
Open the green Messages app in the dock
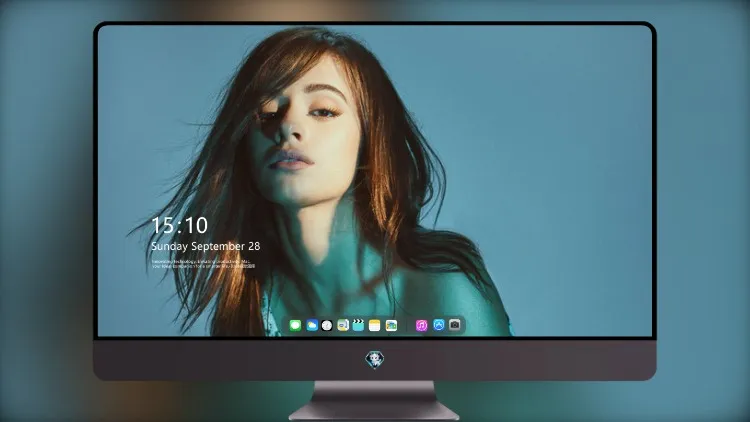[295, 325]
